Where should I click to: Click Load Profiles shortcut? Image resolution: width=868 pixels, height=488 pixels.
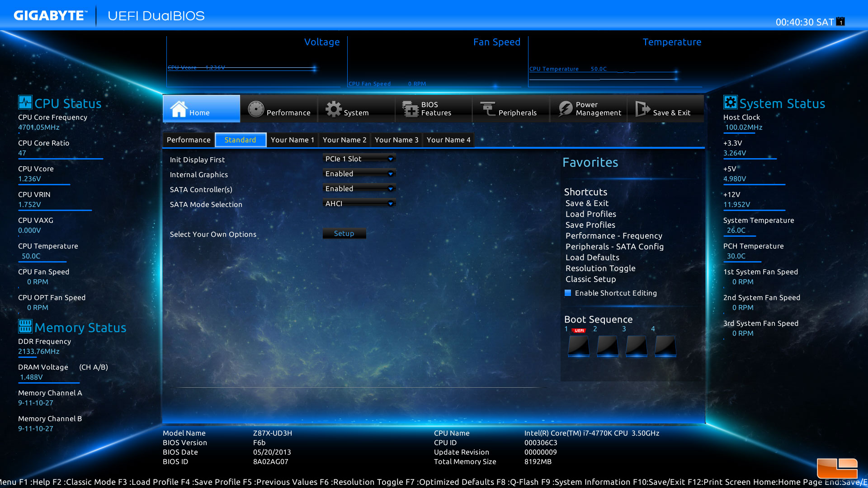tap(590, 214)
